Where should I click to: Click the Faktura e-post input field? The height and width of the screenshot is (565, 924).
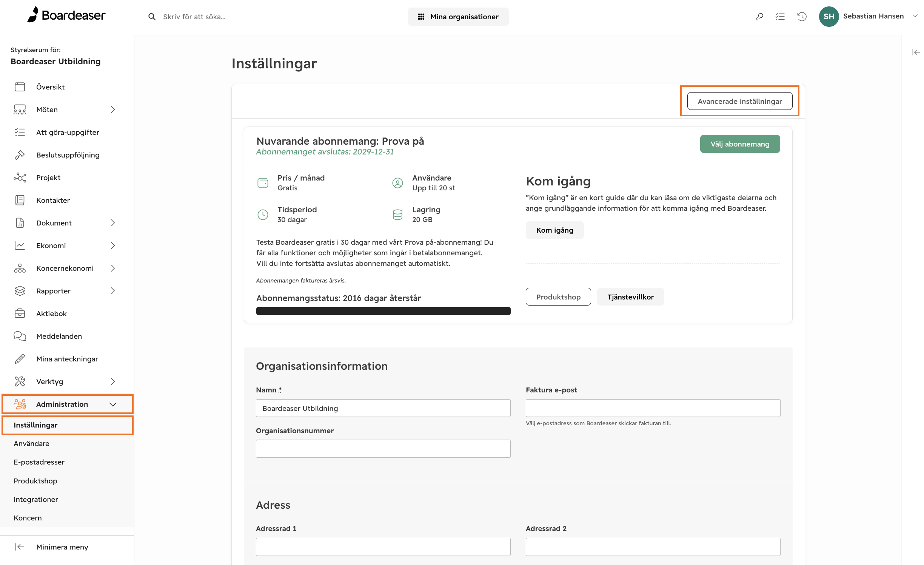point(653,408)
